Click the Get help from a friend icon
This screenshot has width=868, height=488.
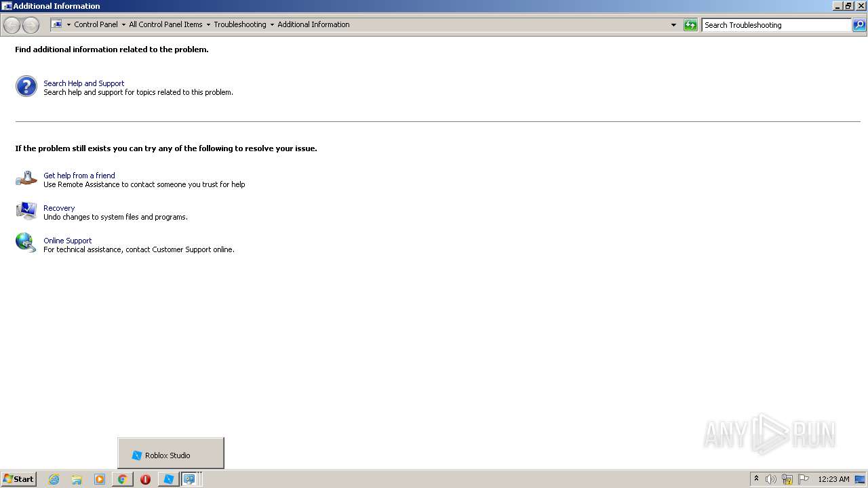click(x=26, y=178)
